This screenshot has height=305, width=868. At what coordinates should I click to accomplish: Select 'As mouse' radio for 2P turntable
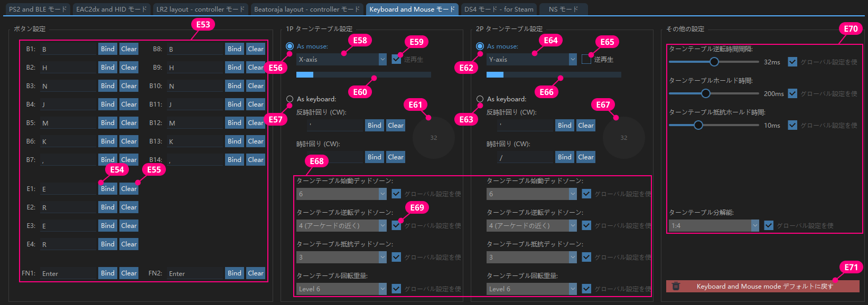[480, 46]
